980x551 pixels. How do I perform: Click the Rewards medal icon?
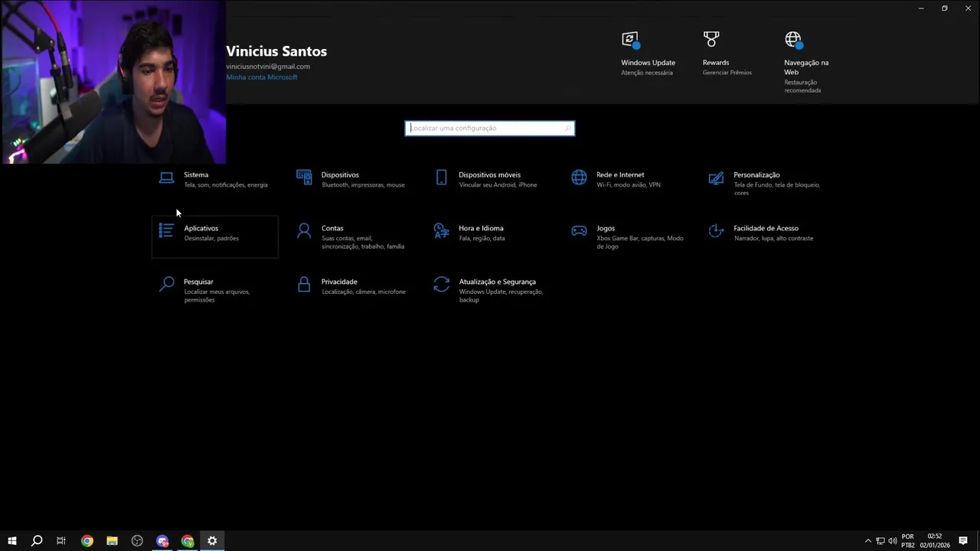tap(711, 39)
